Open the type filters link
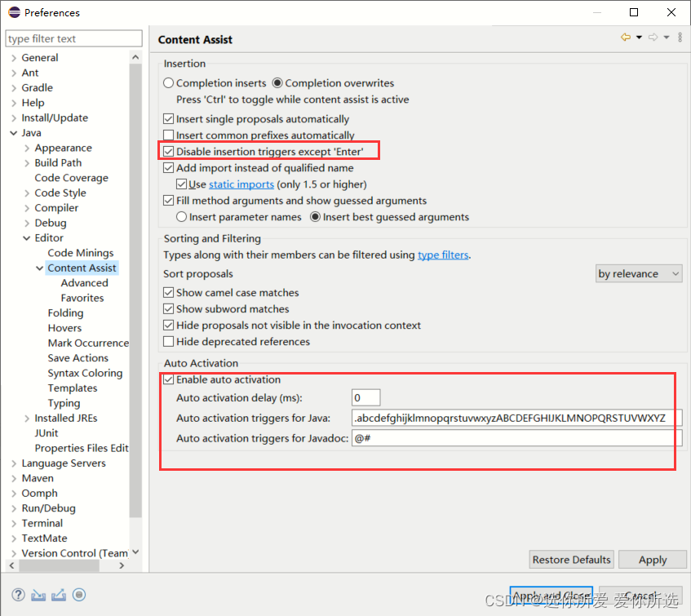This screenshot has height=616, width=691. coord(443,255)
